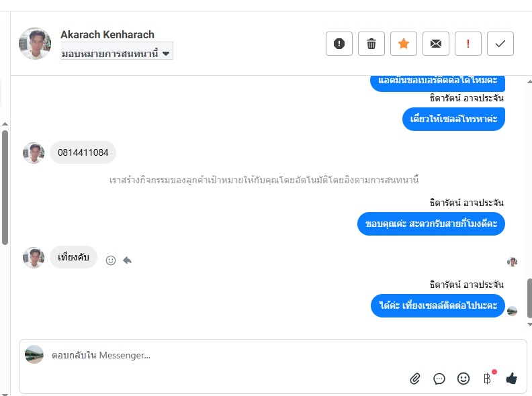Image resolution: width=532 pixels, height=396 pixels.
Task: Mark conversation as spam using the octagon icon
Action: click(x=339, y=44)
